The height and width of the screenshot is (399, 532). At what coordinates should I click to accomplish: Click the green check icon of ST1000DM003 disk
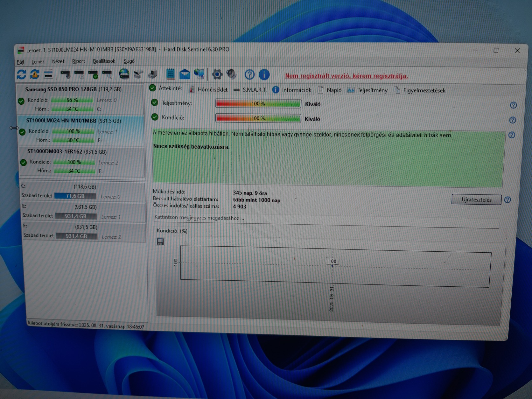point(24,163)
